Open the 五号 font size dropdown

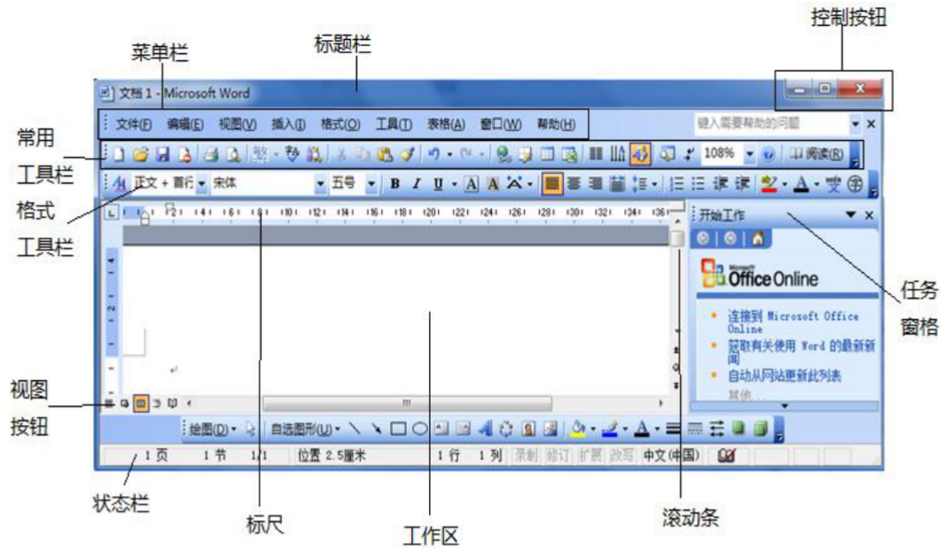371,183
